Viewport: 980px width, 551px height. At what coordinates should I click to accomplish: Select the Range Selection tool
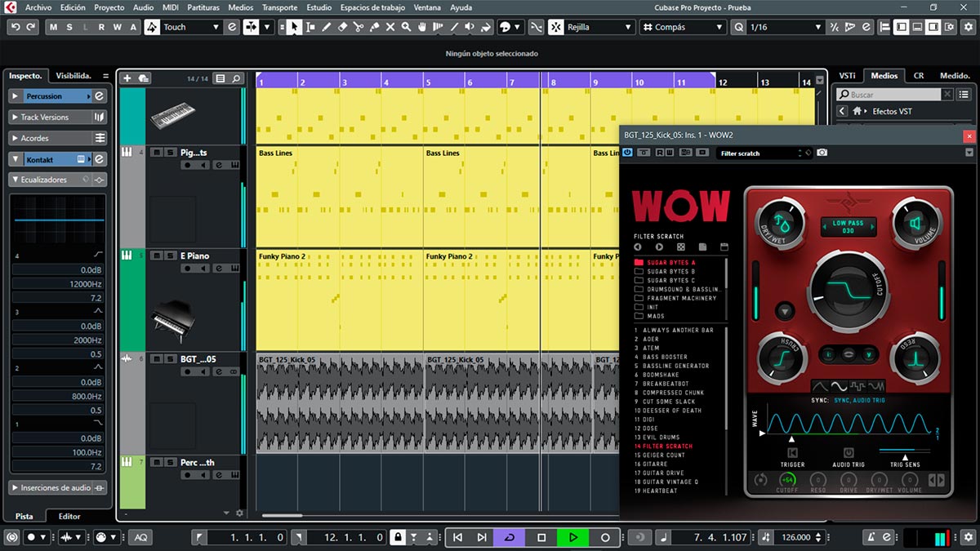pyautogui.click(x=310, y=27)
